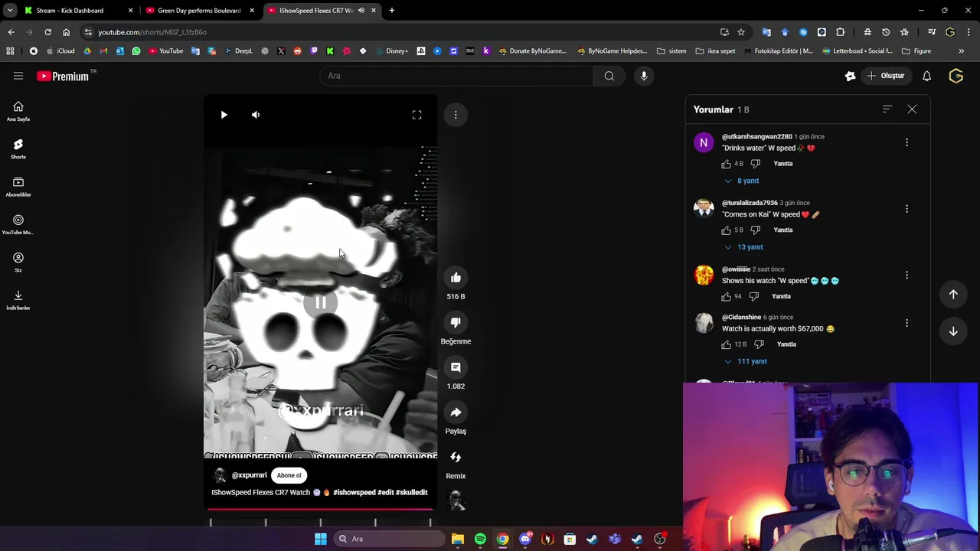This screenshot has height=551, width=980.
Task: Open Shorts in the sidebar
Action: pyautogui.click(x=18, y=149)
